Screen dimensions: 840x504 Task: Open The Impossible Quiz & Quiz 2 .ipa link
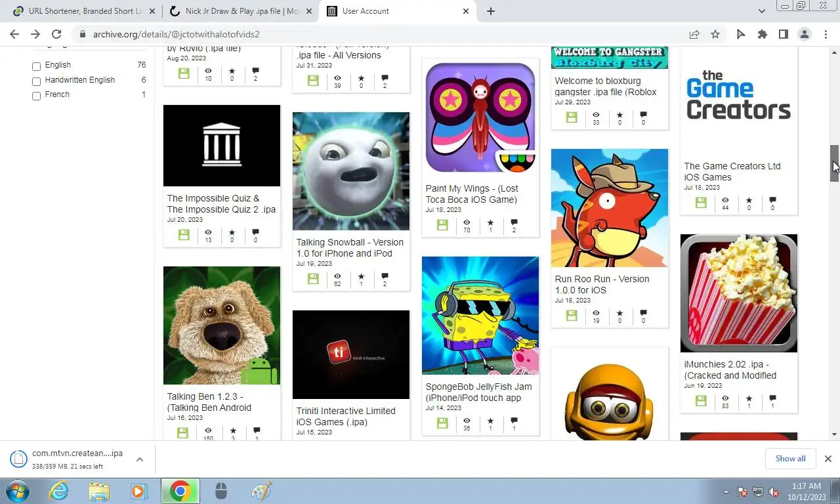(x=221, y=203)
